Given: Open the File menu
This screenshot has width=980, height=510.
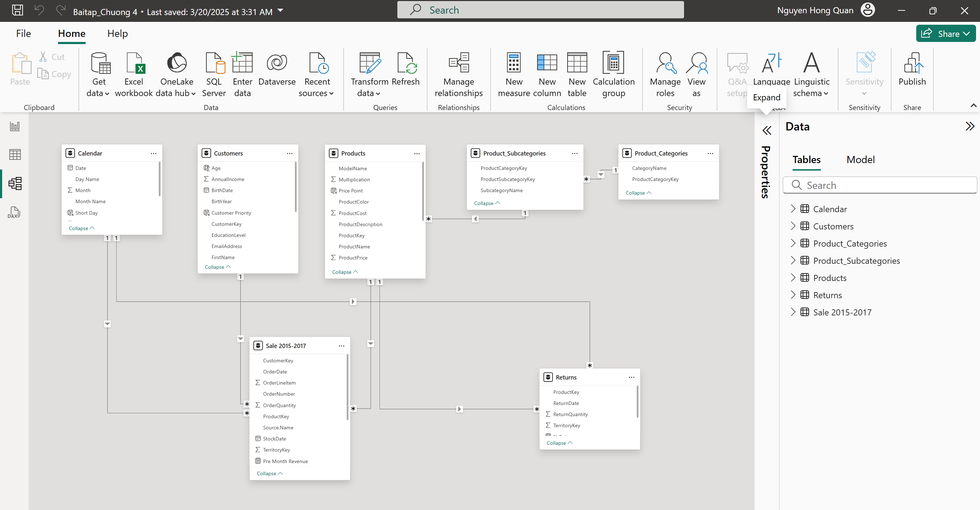Looking at the screenshot, I should coord(23,33).
